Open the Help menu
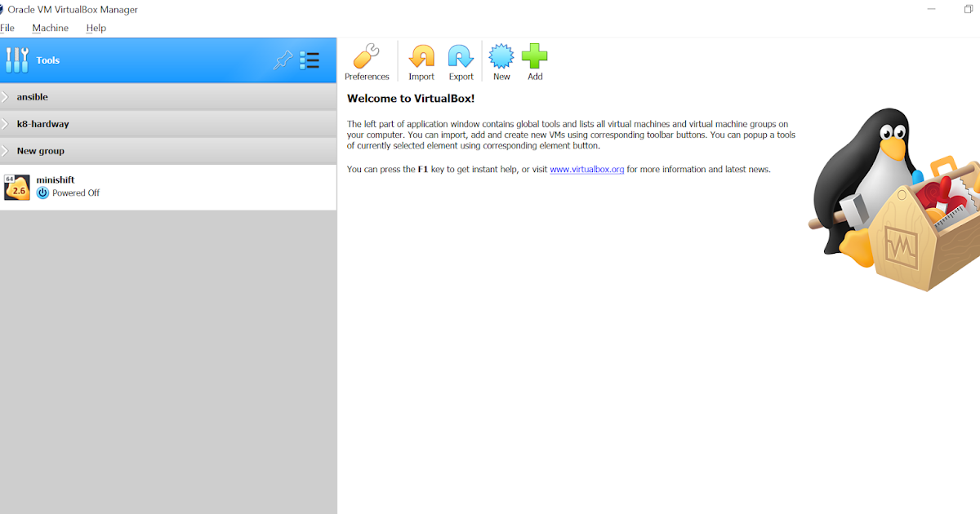Viewport: 980px width, 514px height. coord(96,27)
